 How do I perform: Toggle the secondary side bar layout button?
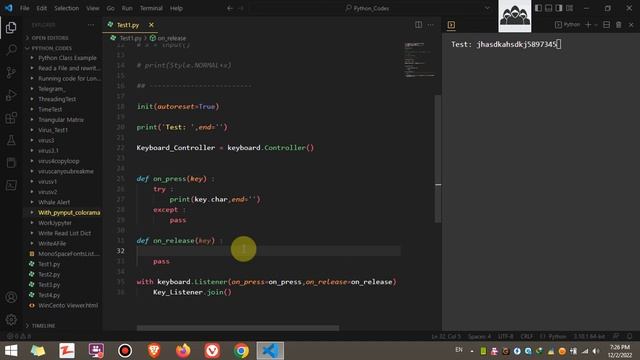click(x=559, y=8)
